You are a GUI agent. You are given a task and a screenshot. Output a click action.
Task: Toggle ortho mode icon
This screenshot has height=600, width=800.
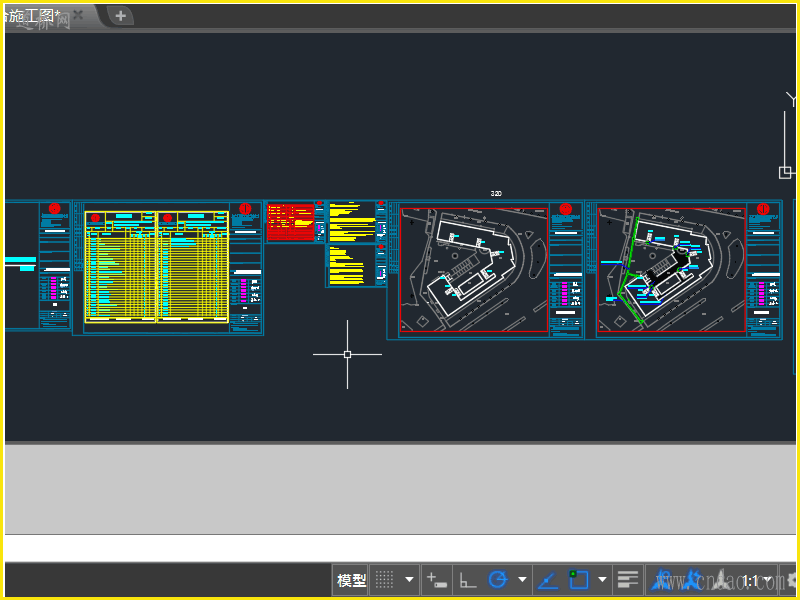467,580
